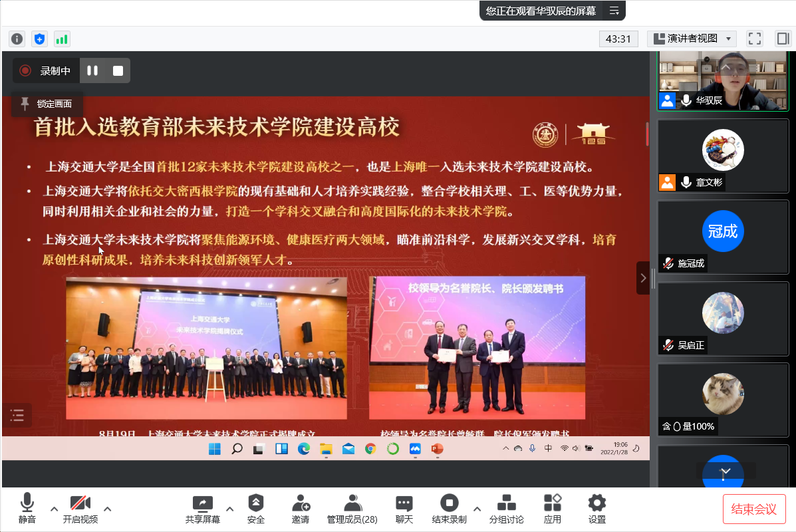Open meeting info icon
Viewport: 796px width, 532px height.
(x=17, y=39)
